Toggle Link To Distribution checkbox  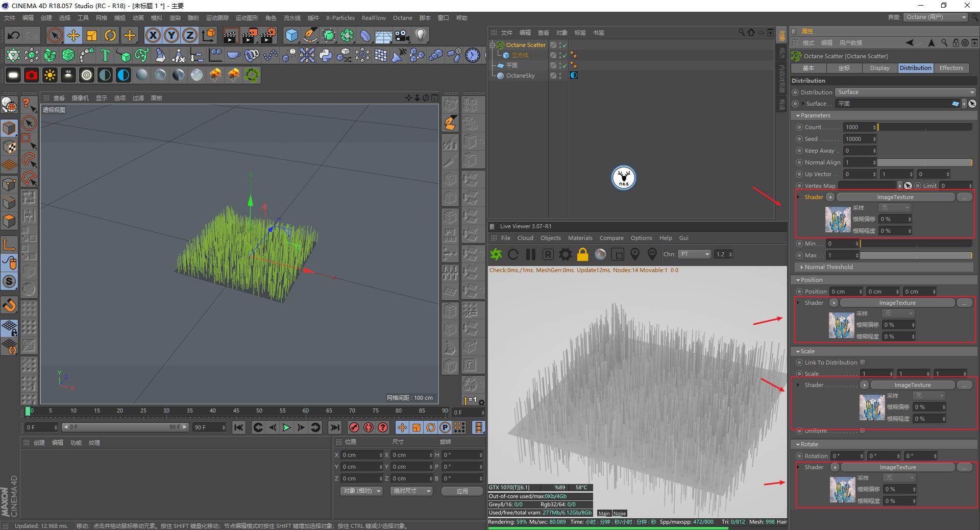[863, 363]
